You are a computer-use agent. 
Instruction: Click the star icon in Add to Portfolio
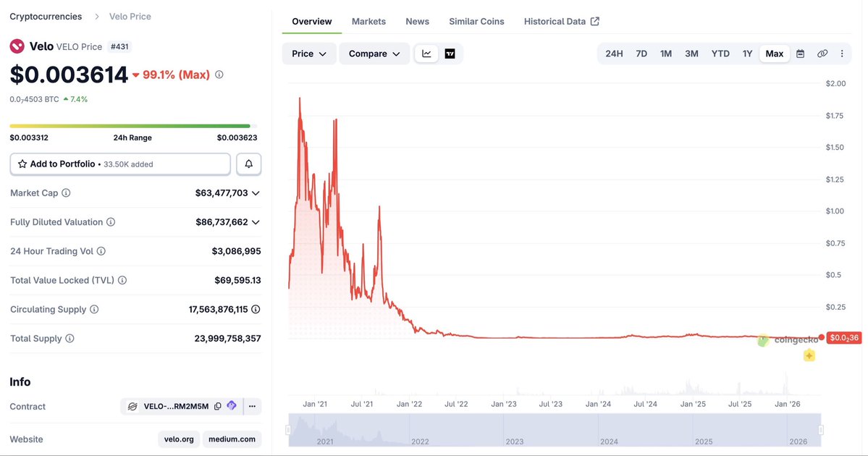pyautogui.click(x=22, y=164)
